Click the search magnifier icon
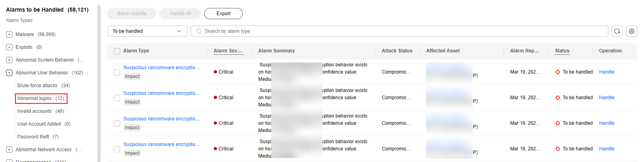 pos(199,31)
